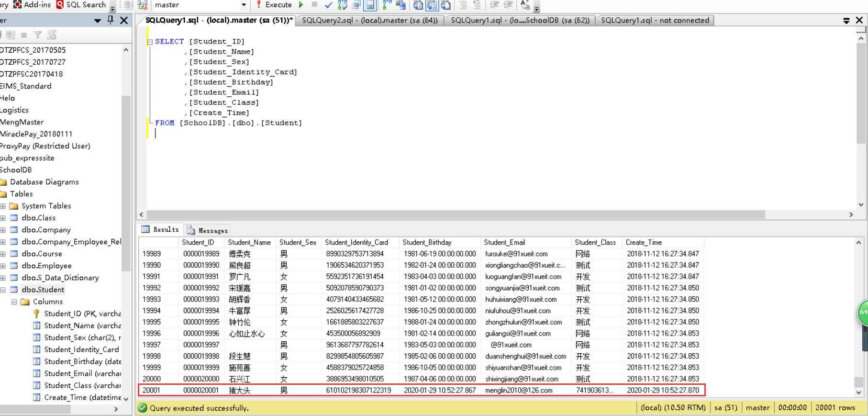Click '(local) (10.50 RTM)' in status bar
The height and width of the screenshot is (416, 868).
pyautogui.click(x=673, y=408)
